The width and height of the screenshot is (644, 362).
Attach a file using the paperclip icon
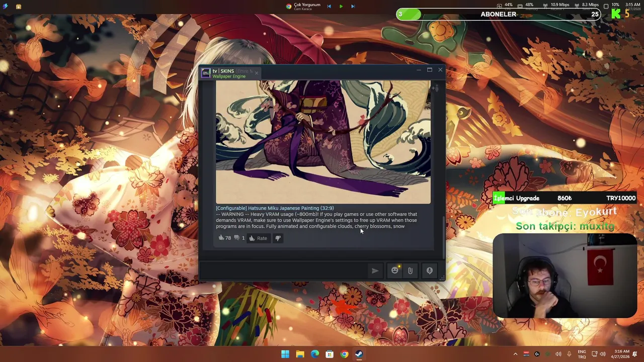(410, 270)
